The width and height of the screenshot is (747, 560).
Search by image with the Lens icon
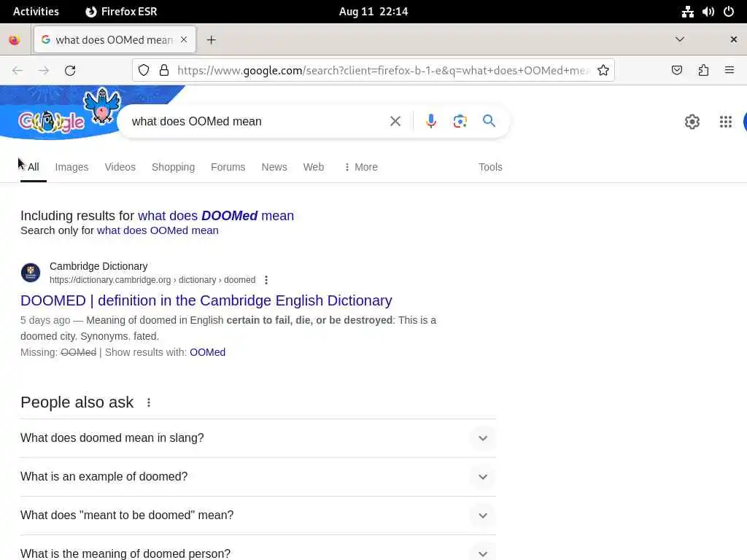pos(460,122)
